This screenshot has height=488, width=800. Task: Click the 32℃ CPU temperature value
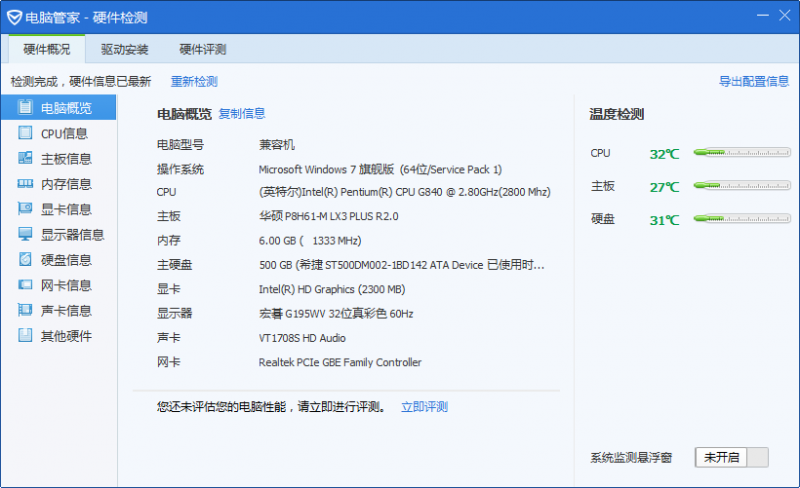[x=664, y=154]
